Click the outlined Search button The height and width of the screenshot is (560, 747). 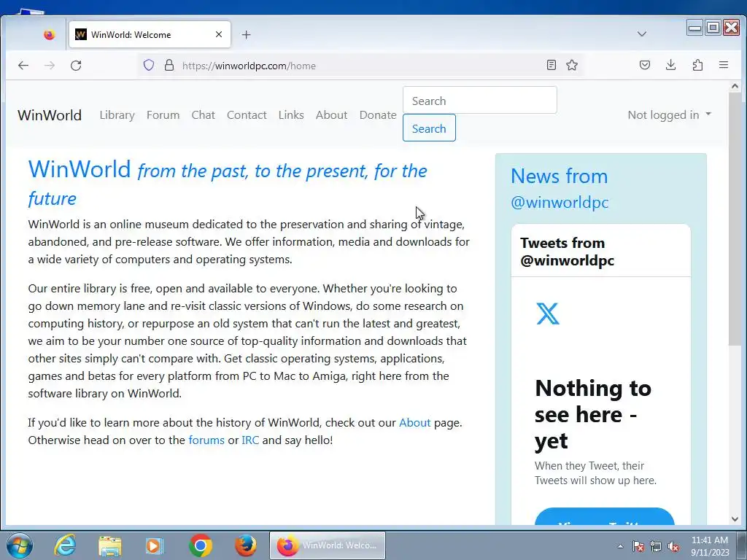(x=429, y=128)
